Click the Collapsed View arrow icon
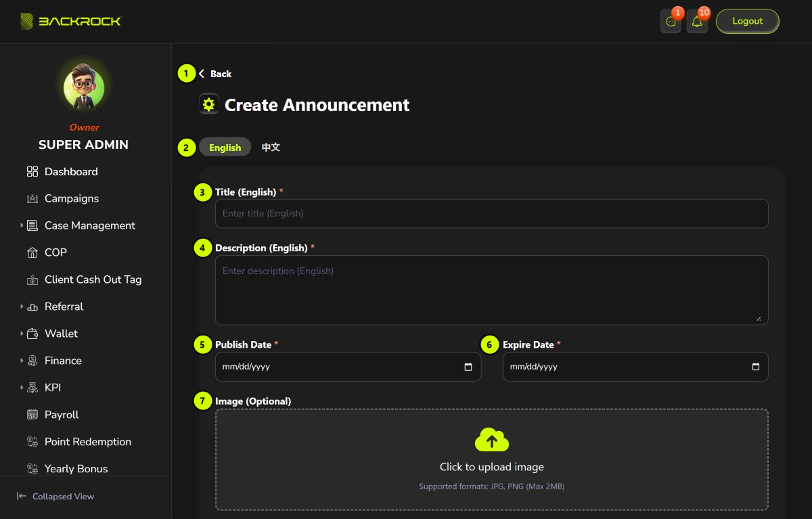 click(x=22, y=497)
